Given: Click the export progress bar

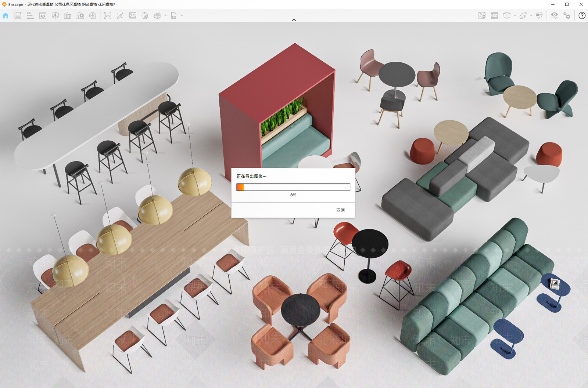Looking at the screenshot, I should [293, 187].
